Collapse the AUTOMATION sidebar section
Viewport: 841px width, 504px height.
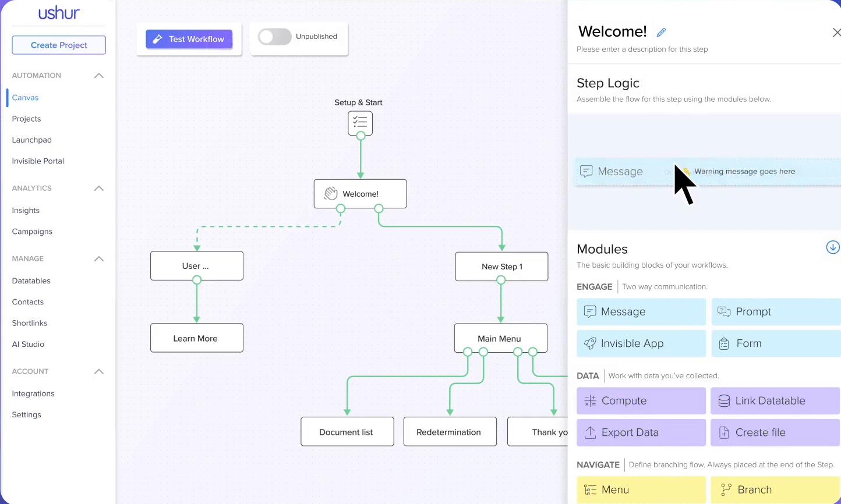(x=99, y=76)
